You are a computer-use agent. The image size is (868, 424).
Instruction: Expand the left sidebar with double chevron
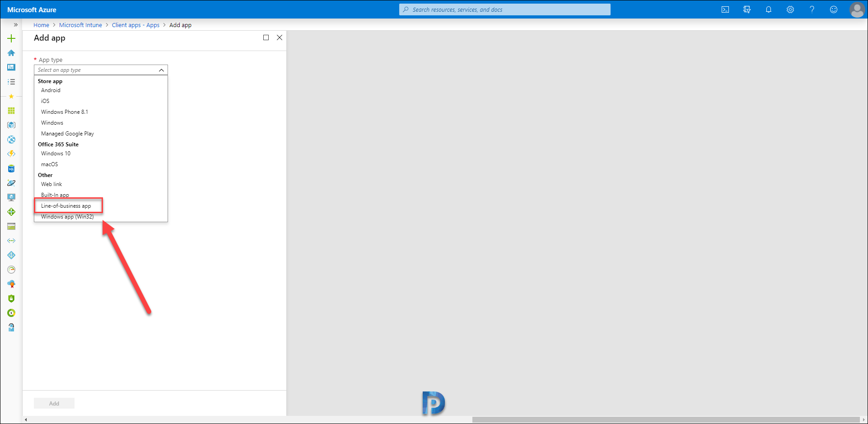(15, 25)
